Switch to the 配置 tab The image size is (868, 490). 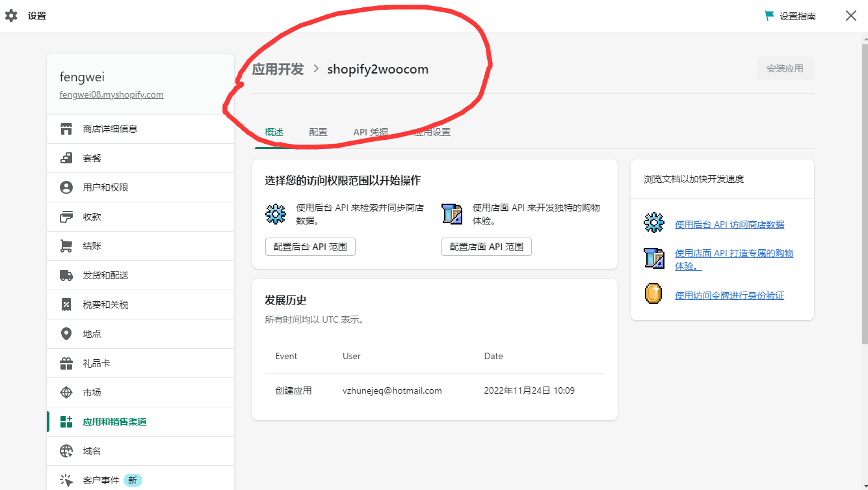(x=318, y=132)
